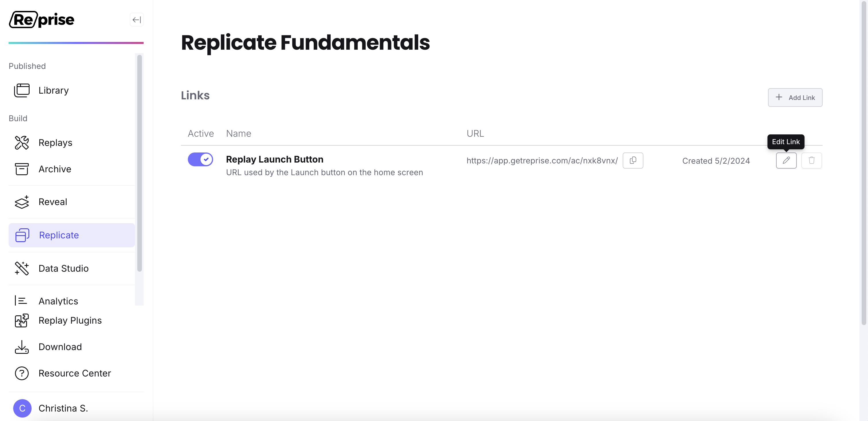Open the Library icon in sidebar

pyautogui.click(x=22, y=90)
